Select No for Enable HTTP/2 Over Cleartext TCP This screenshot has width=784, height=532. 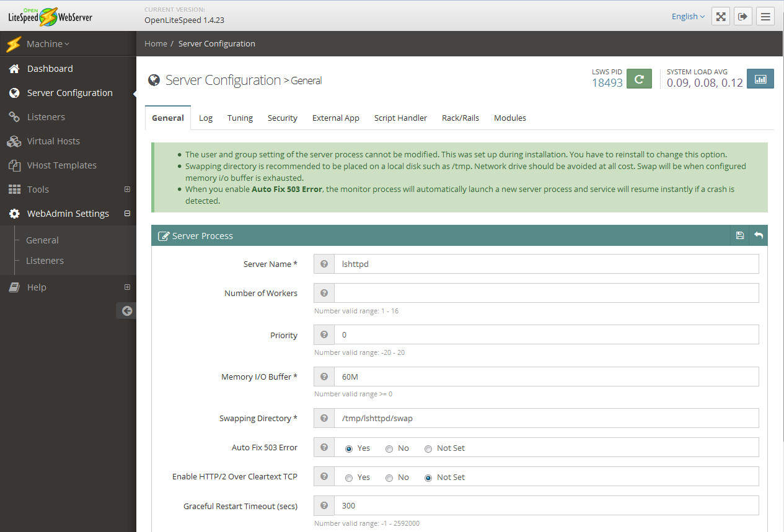point(389,477)
